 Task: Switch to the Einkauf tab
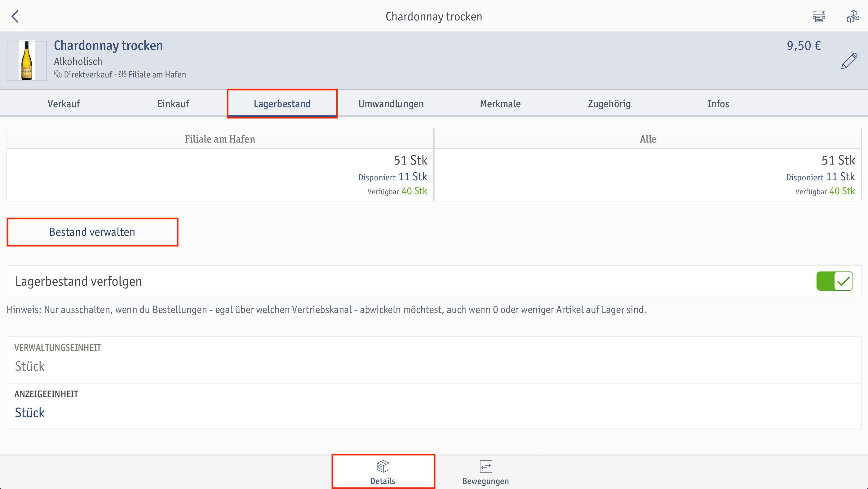point(173,104)
